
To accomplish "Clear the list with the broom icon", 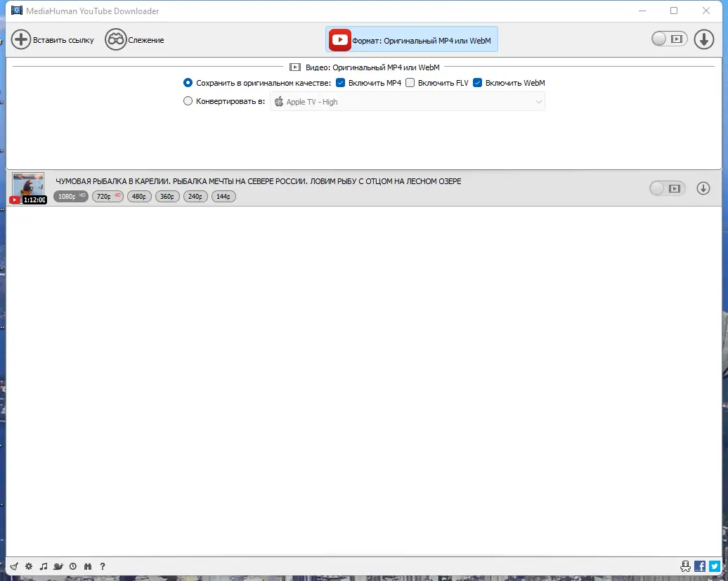I will tap(14, 566).
